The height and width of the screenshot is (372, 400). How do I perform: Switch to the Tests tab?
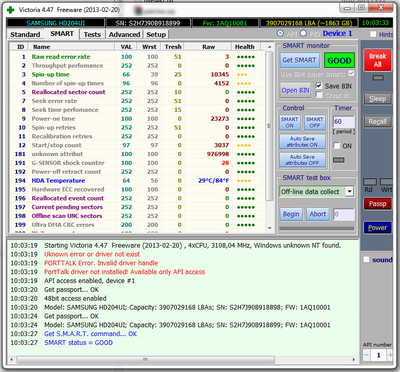[92, 34]
